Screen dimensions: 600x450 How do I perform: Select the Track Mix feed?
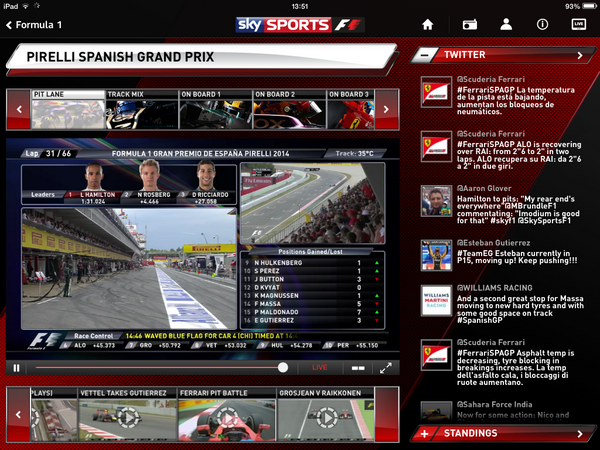coord(142,109)
